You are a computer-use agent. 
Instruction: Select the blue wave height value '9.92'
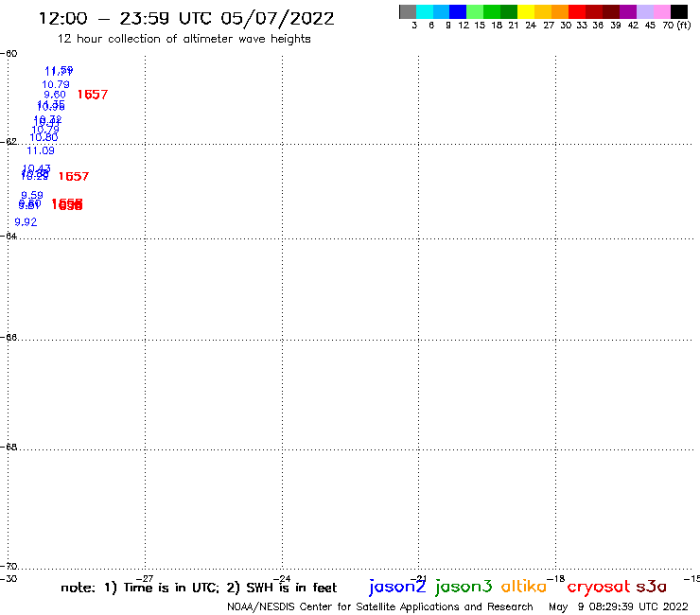[x=26, y=222]
